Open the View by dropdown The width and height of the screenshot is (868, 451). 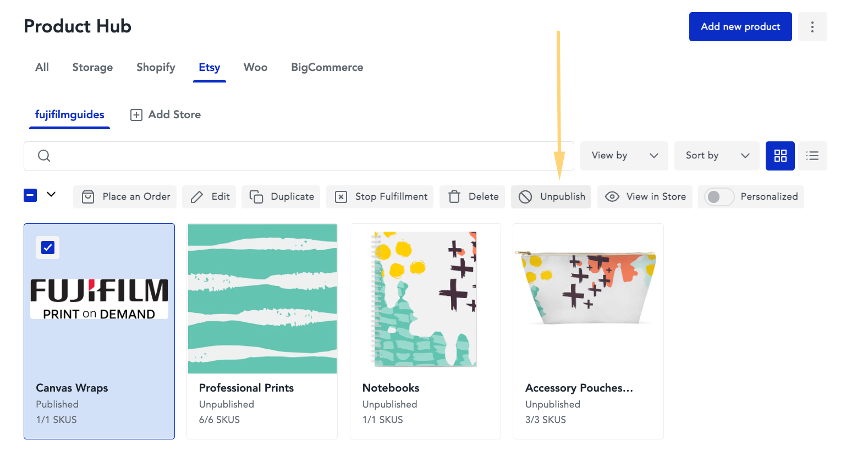[624, 156]
